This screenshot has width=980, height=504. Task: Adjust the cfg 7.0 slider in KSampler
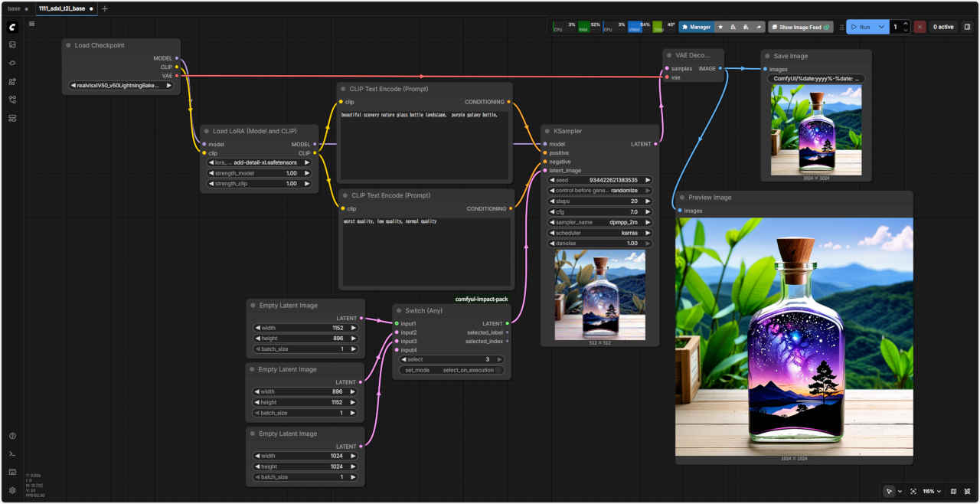click(600, 211)
